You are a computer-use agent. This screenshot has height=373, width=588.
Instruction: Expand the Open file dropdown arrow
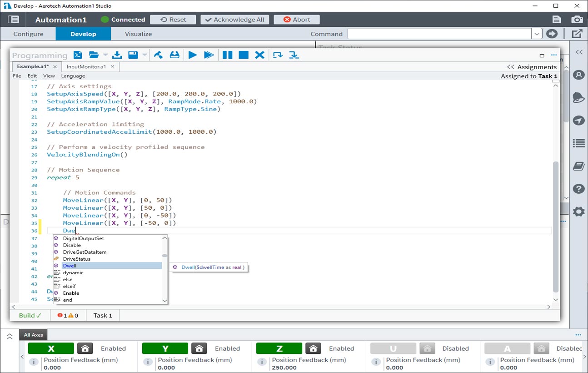(105, 55)
